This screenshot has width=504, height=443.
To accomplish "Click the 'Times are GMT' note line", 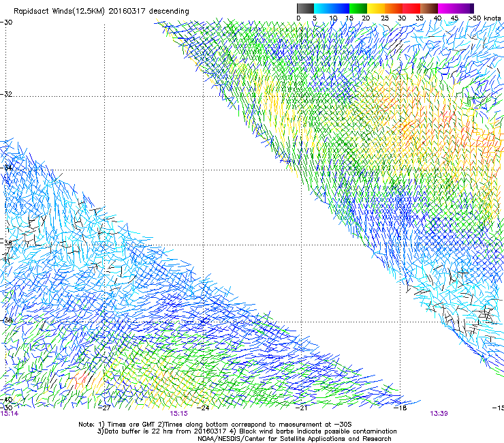I will tap(215, 425).
